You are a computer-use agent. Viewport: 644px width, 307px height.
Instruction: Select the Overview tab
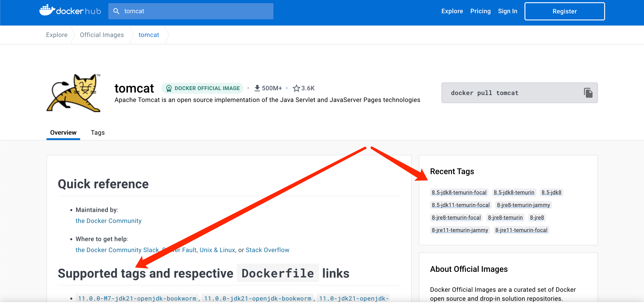coord(63,132)
